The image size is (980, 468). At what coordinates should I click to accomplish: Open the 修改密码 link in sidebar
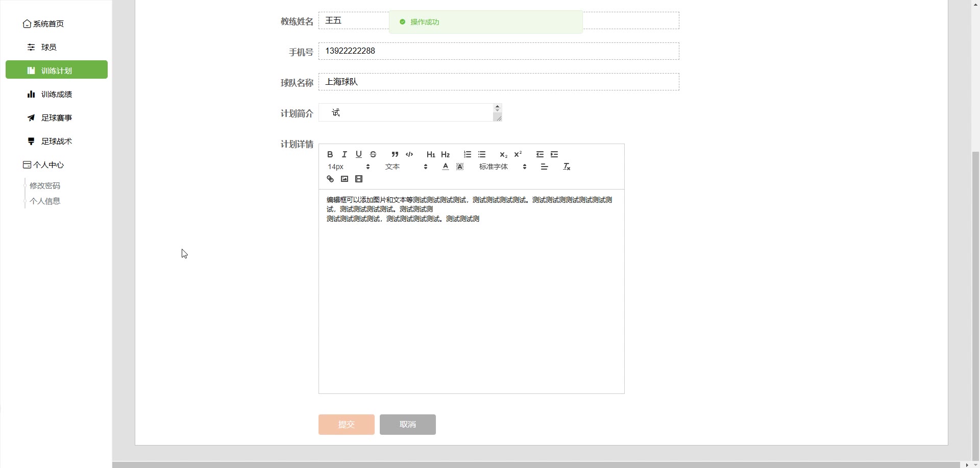45,185
